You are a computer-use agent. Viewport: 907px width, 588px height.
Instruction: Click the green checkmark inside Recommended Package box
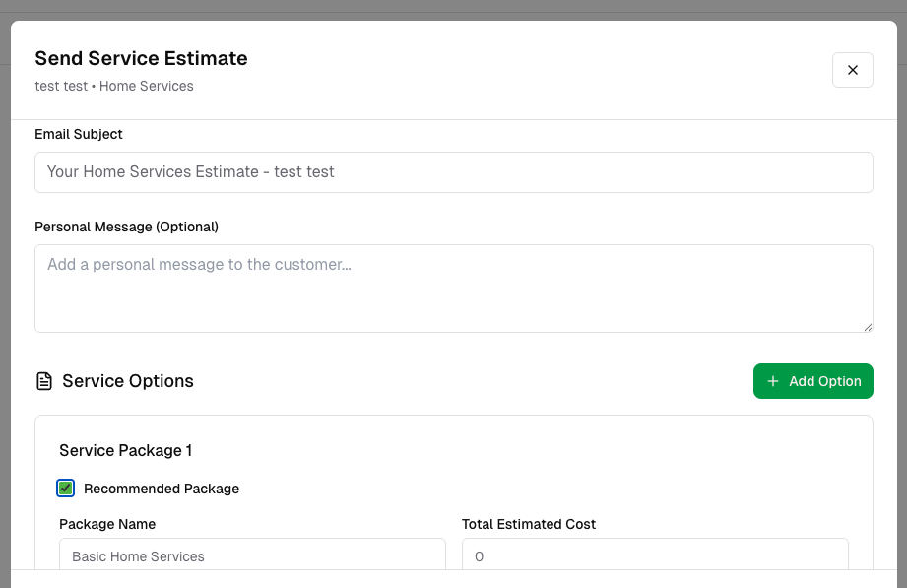pyautogui.click(x=65, y=488)
